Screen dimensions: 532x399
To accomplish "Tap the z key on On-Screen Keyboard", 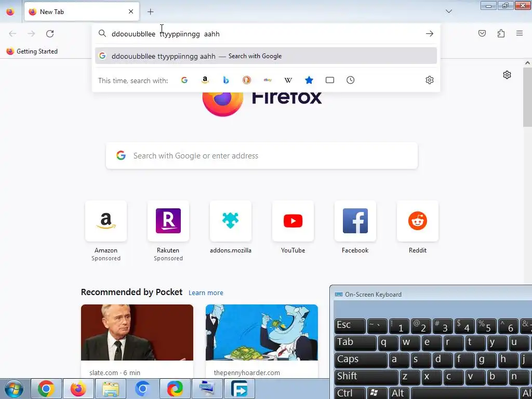I will pyautogui.click(x=409, y=377).
